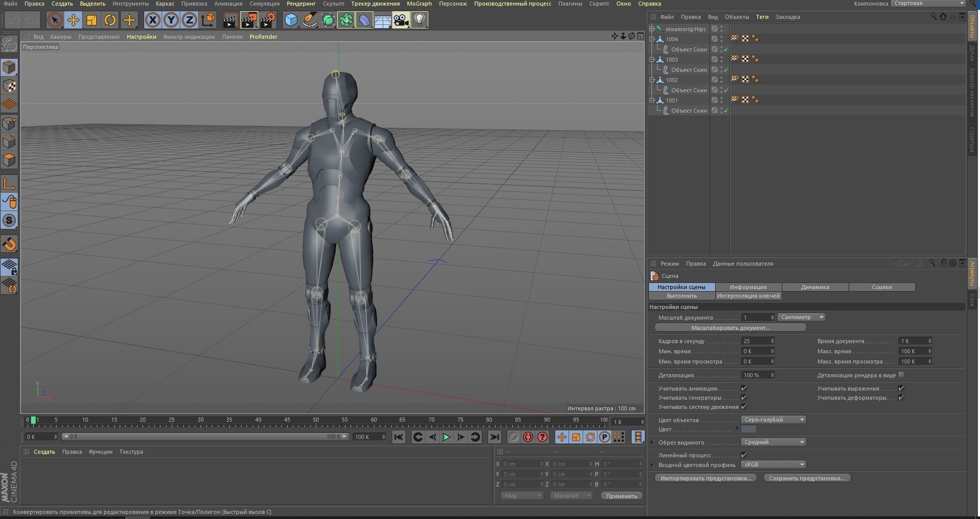
Task: Click Импортировать предустановки button
Action: 705,478
